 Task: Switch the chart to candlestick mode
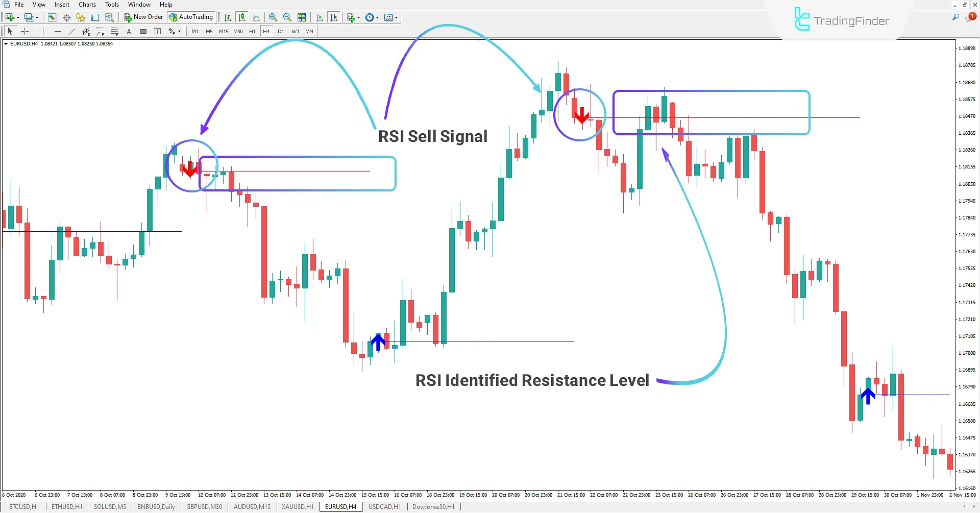coord(241,17)
